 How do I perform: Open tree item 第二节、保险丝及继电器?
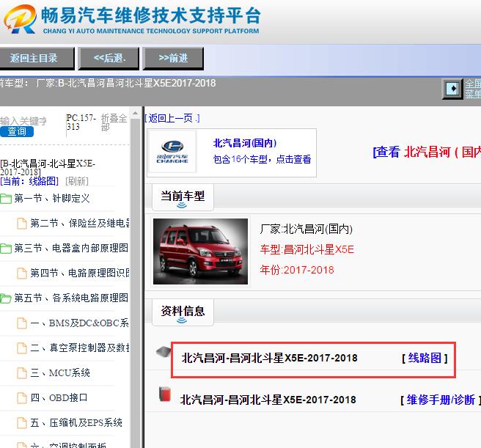[80, 224]
